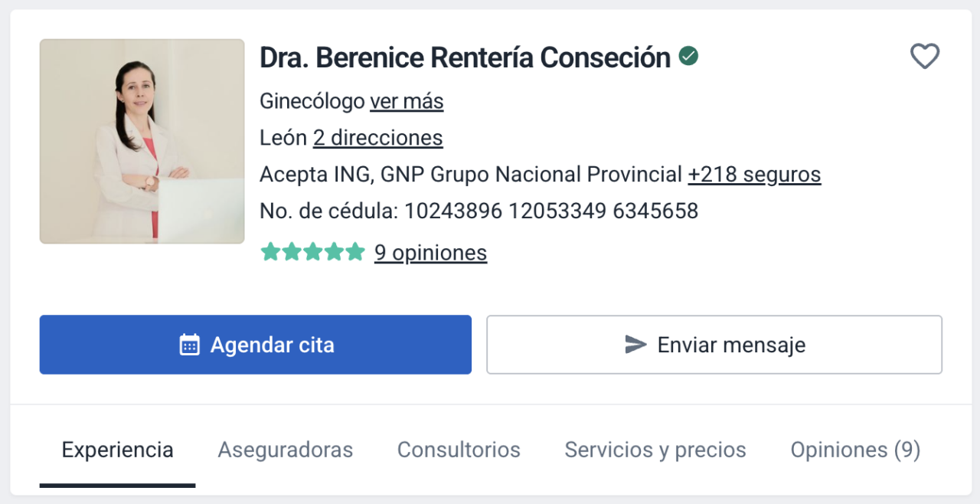The image size is (980, 504).
Task: Click the paper plane send icon
Action: (635, 345)
